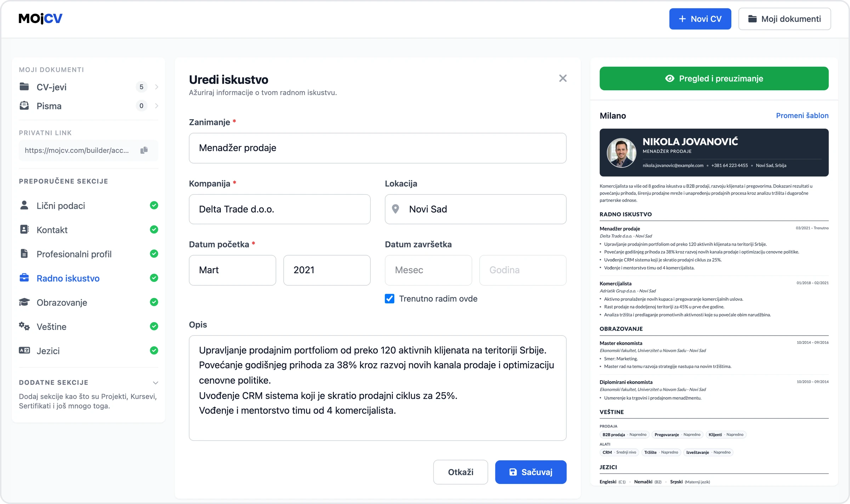Click the Promeni šablon link

[x=802, y=115]
